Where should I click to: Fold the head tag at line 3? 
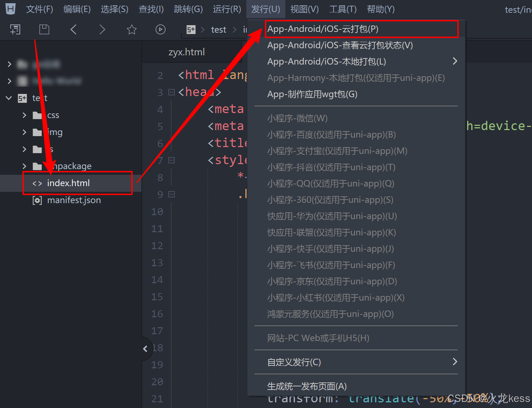point(172,92)
